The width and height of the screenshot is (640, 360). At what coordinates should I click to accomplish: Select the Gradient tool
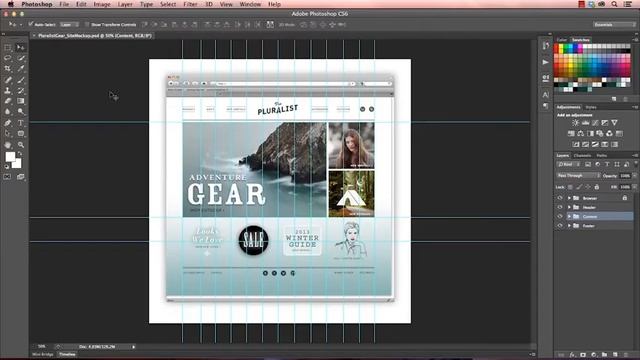click(20, 101)
